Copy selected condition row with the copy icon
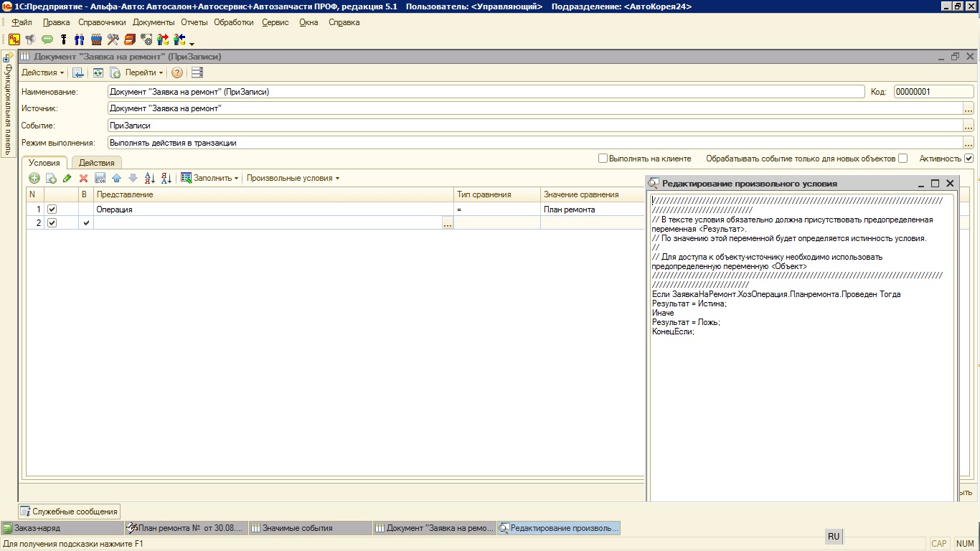The width and height of the screenshot is (980, 551). pos(51,178)
